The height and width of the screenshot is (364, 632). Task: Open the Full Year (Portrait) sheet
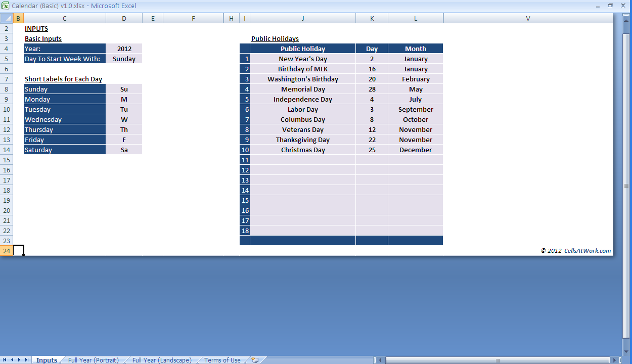click(94, 360)
